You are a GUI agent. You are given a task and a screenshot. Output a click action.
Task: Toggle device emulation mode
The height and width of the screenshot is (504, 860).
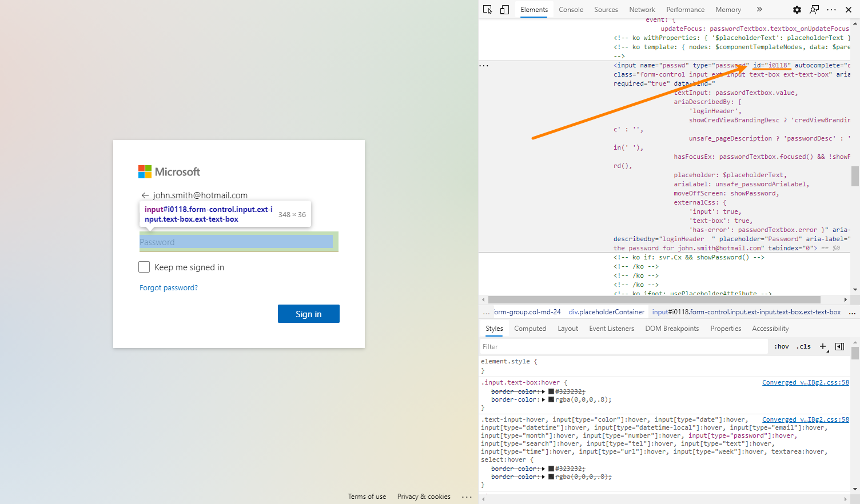(504, 9)
